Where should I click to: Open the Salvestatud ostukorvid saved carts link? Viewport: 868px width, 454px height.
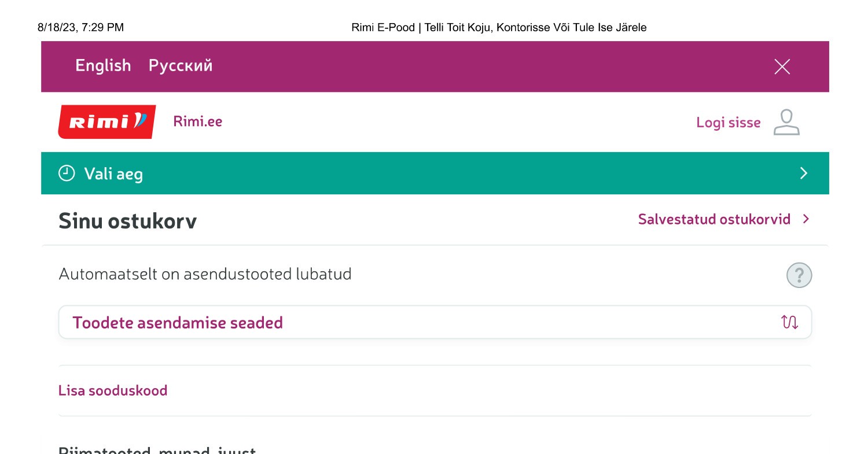click(714, 219)
